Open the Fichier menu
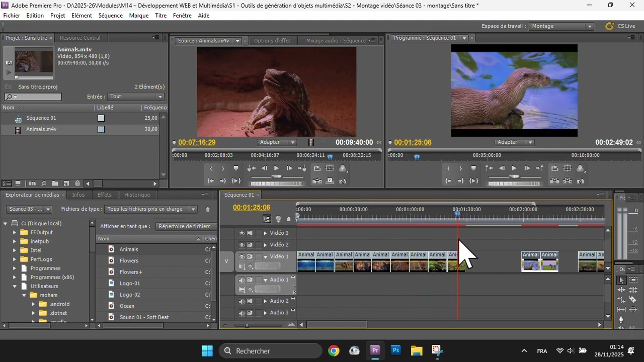Image resolution: width=644 pixels, height=362 pixels. click(12, 16)
